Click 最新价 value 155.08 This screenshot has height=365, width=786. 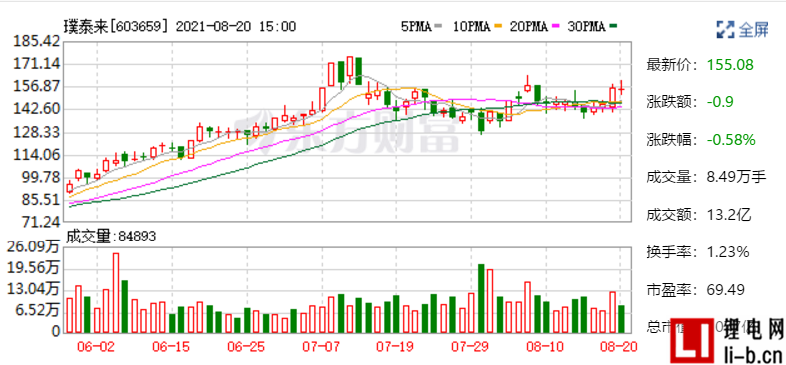pos(730,65)
